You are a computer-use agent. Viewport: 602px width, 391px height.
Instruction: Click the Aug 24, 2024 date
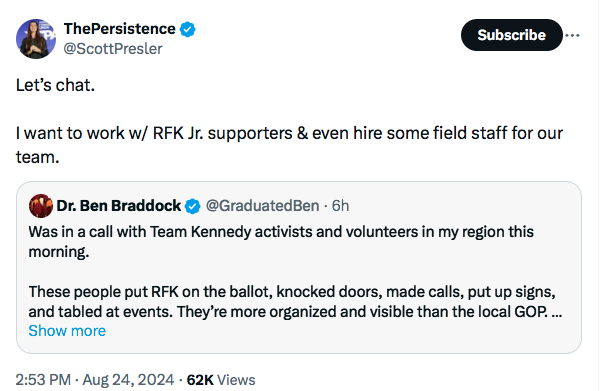[128, 380]
